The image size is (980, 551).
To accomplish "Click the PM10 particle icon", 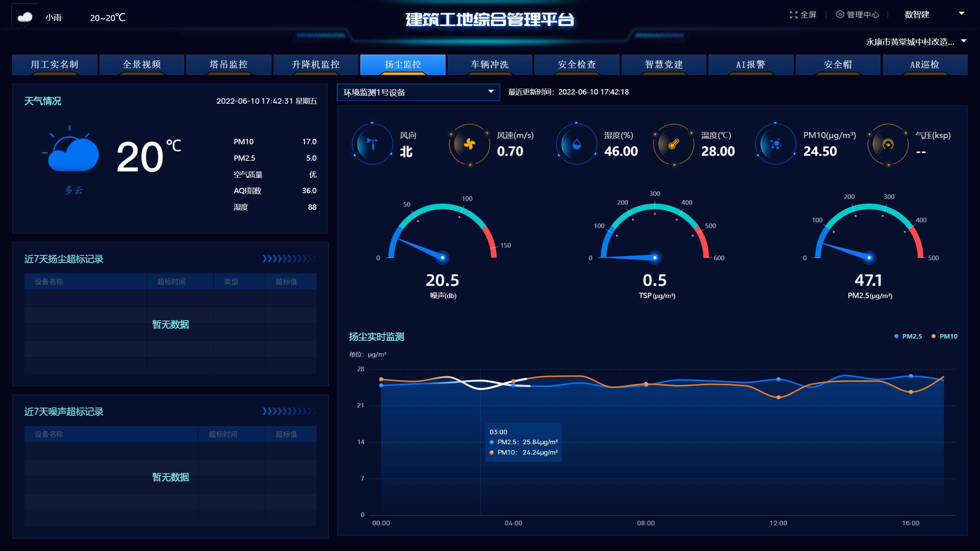I will [x=776, y=144].
